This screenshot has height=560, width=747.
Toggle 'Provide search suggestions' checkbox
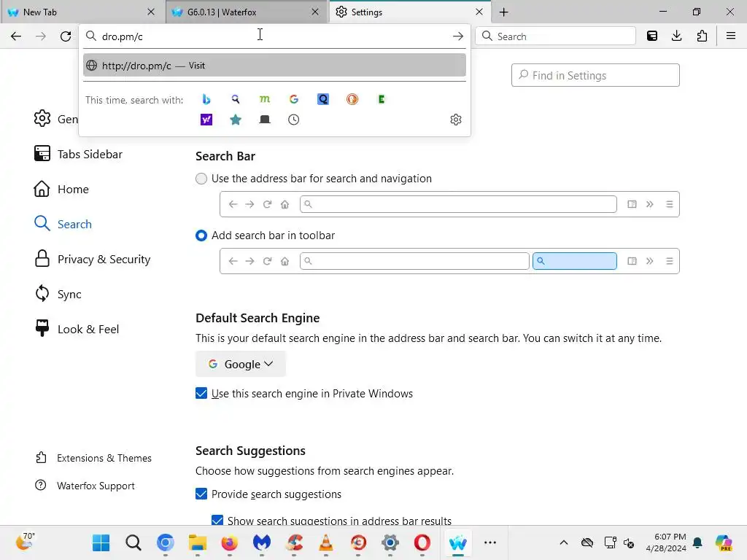tap(201, 494)
